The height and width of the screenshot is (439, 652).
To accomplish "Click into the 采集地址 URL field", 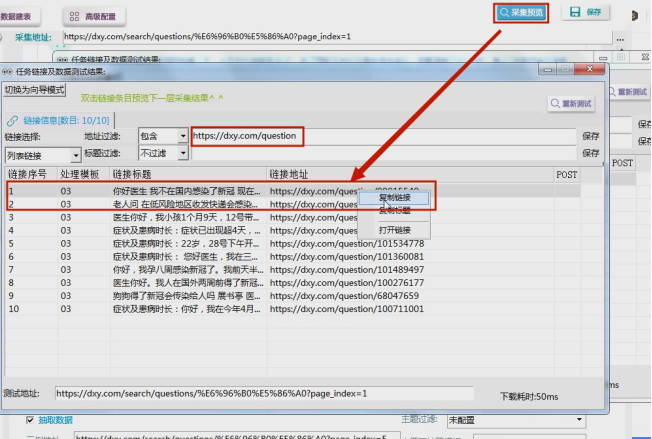I will click(x=337, y=37).
